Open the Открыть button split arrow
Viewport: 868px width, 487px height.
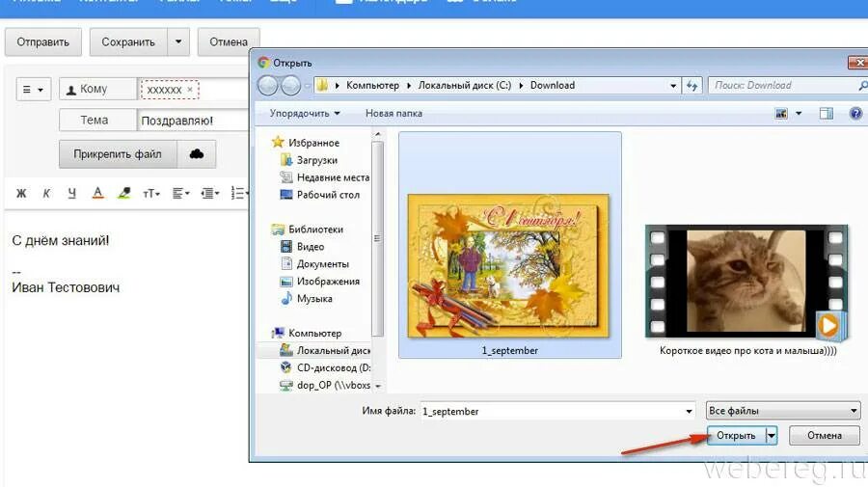pos(772,436)
